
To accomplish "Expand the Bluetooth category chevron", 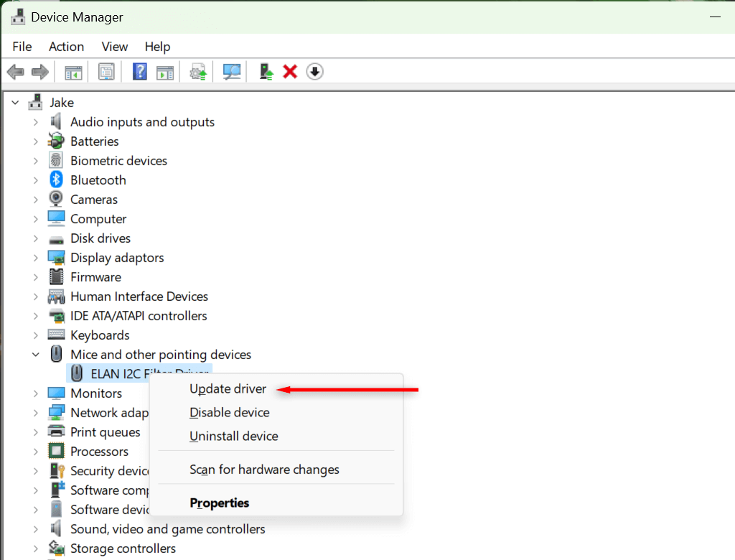I will (36, 180).
